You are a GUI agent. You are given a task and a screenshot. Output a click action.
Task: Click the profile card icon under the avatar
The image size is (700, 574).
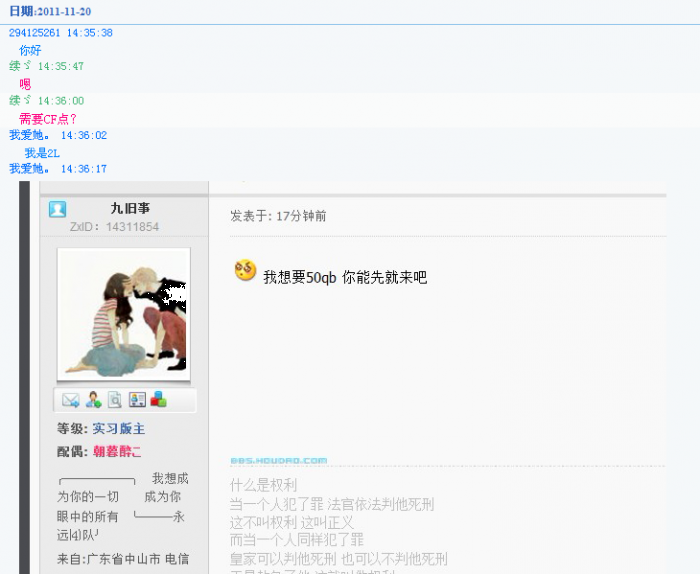137,399
